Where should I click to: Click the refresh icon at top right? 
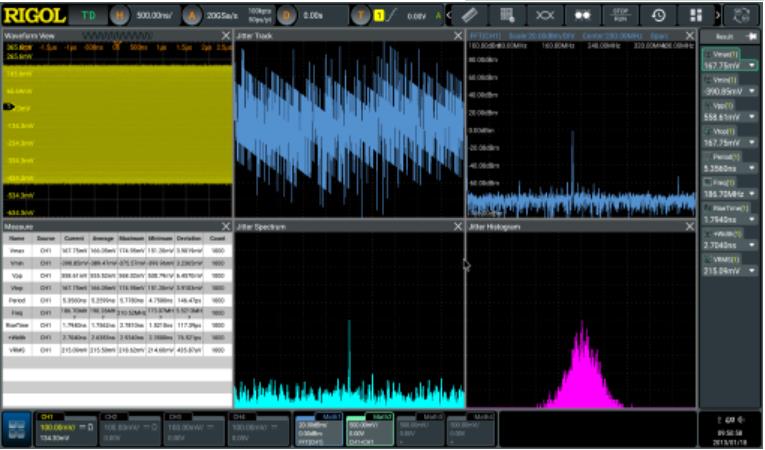pos(742,16)
